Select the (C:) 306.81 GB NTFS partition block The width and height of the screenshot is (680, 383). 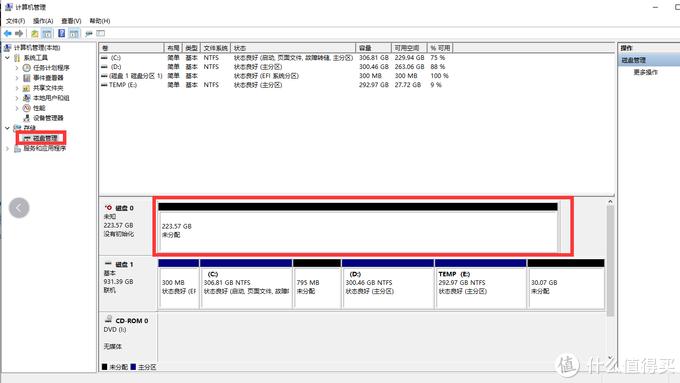coord(246,284)
